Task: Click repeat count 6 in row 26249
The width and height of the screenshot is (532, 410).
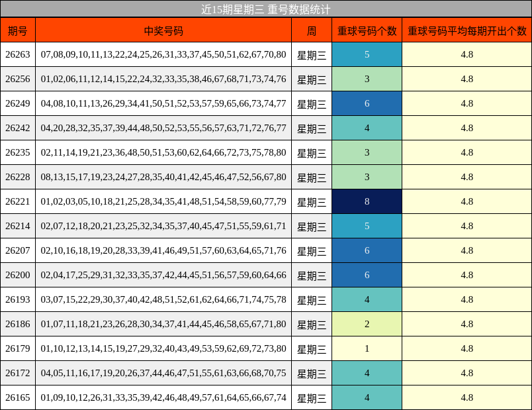Action: click(x=367, y=103)
